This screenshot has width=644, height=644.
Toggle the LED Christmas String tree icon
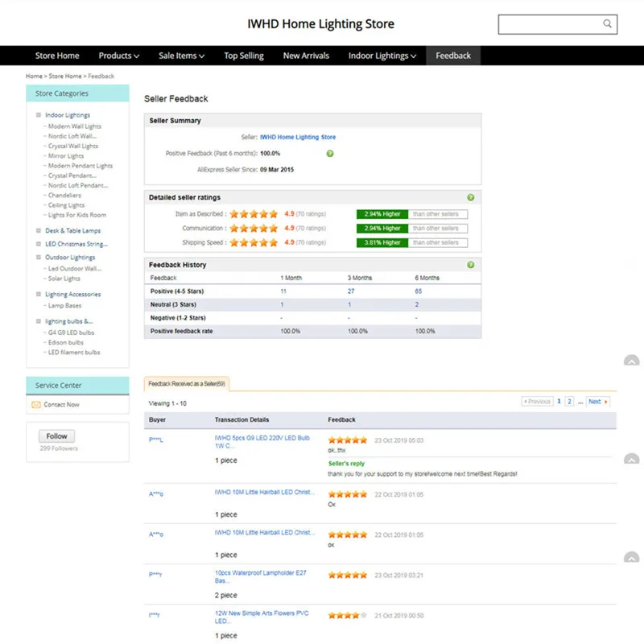(39, 244)
